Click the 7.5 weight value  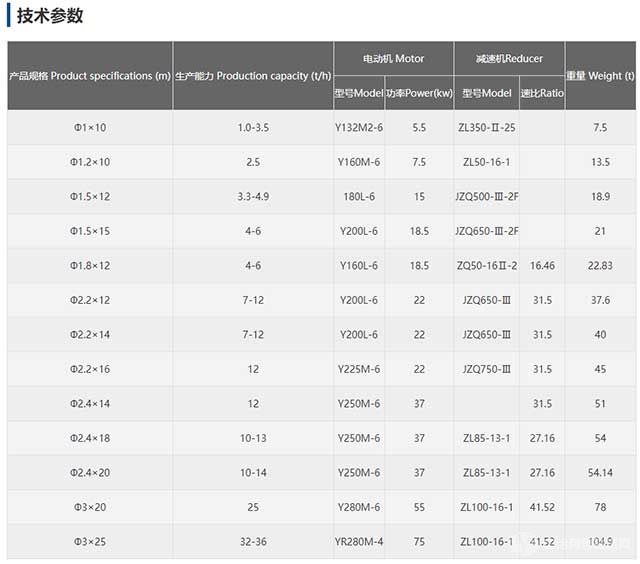(x=600, y=127)
